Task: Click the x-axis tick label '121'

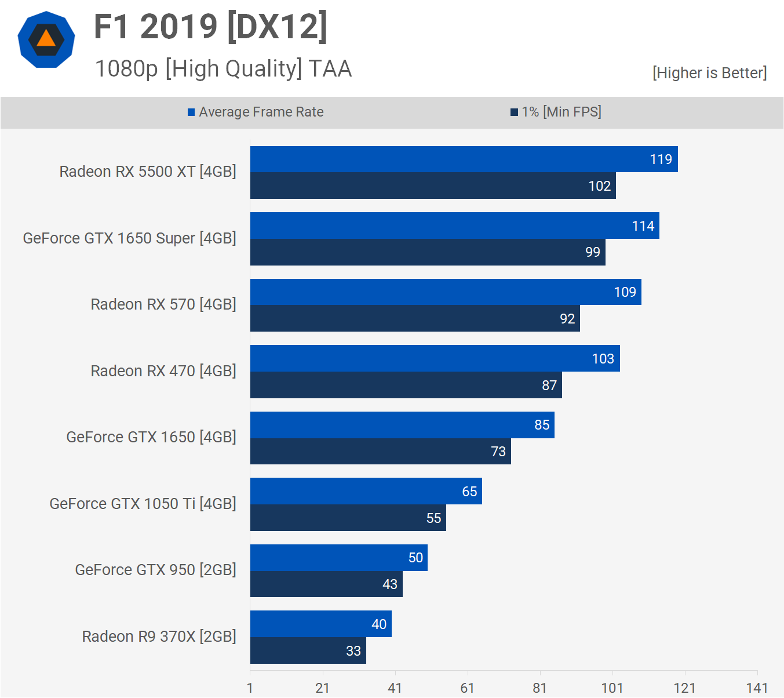Action: click(684, 688)
